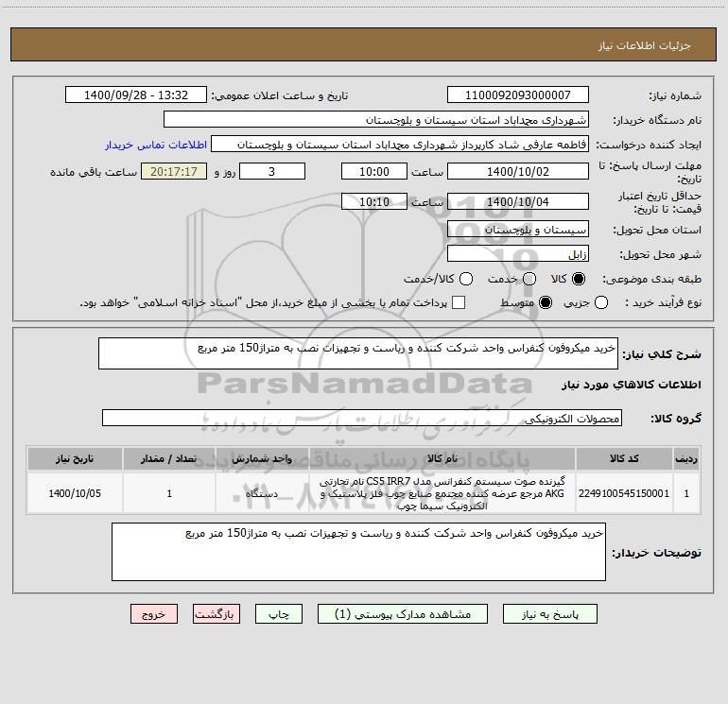Click the announcement date field 1400/09/28 - 13:32
This screenshot has height=704, width=728.
tap(136, 95)
